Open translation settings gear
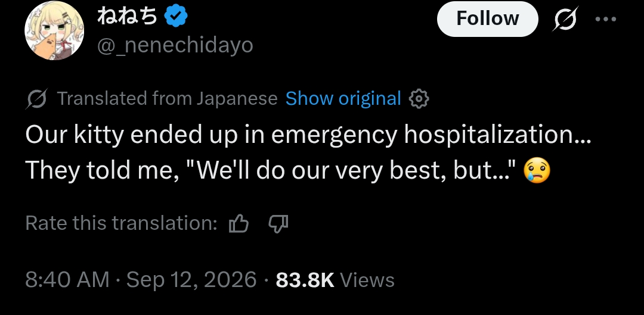The height and width of the screenshot is (315, 644). 419,99
